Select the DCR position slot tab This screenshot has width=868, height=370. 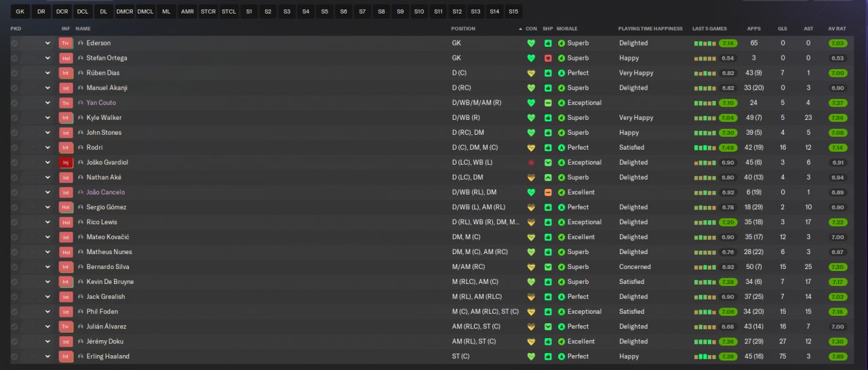point(62,12)
